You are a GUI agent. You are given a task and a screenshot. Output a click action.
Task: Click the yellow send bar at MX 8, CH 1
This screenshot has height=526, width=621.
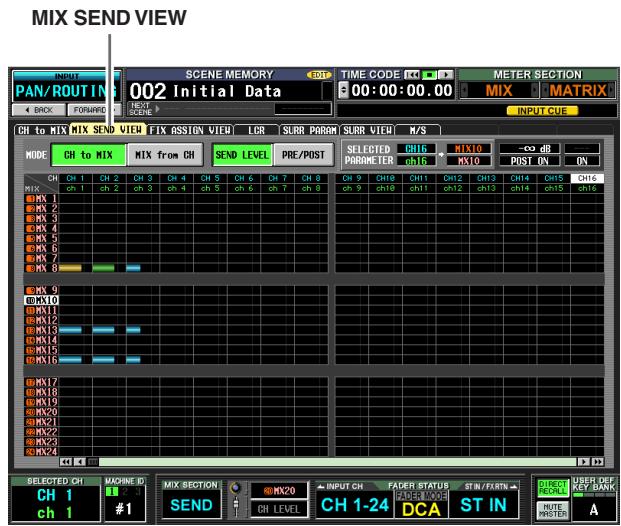pos(70,268)
